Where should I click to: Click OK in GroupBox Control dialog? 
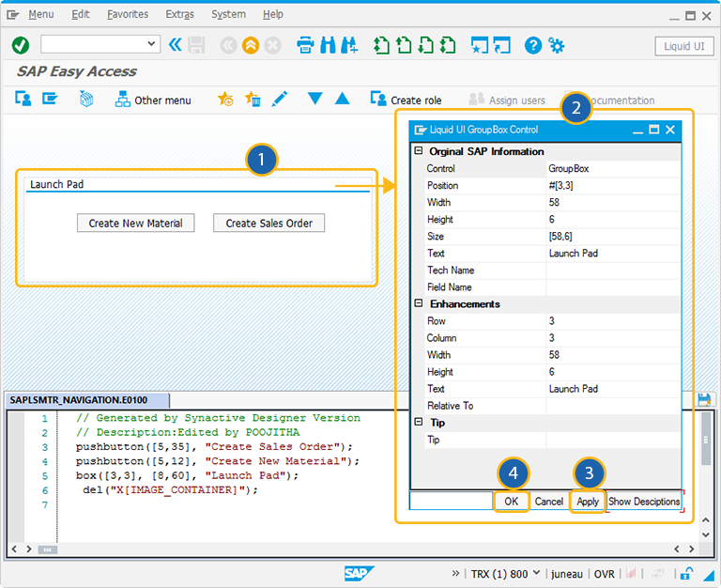[x=512, y=501]
